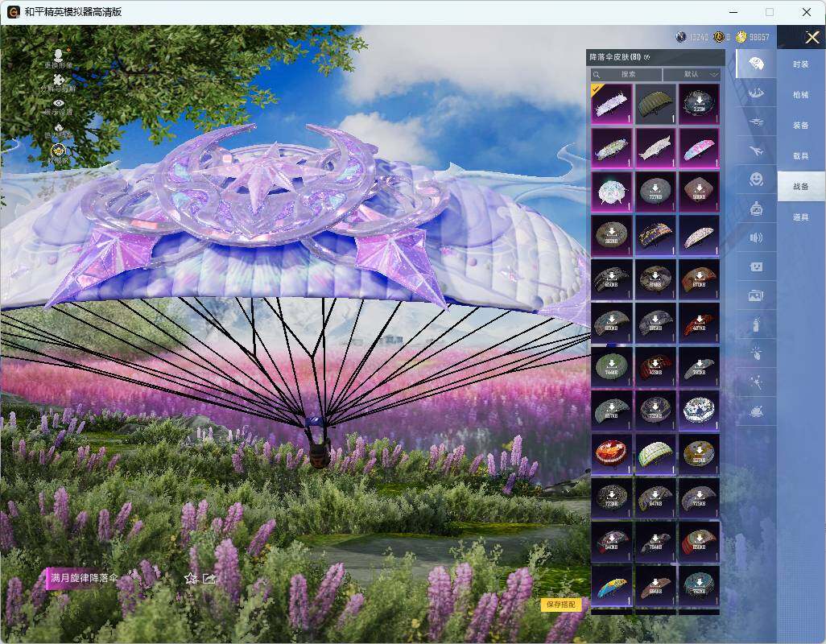Image resolution: width=826 pixels, height=644 pixels.
Task: Select the 战备 tab
Action: [x=801, y=187]
